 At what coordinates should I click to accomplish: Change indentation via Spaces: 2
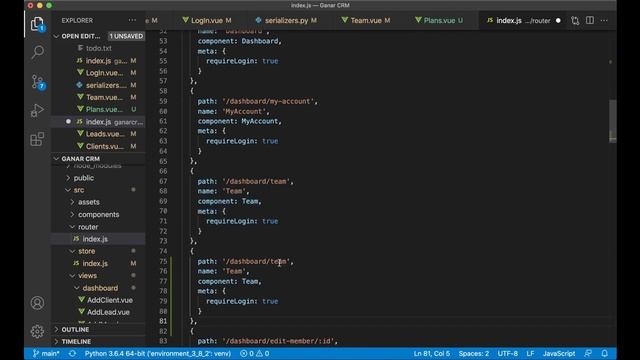tap(473, 353)
